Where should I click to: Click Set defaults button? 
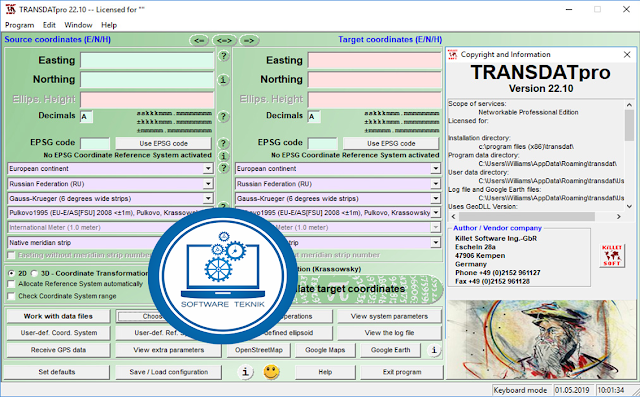click(57, 372)
